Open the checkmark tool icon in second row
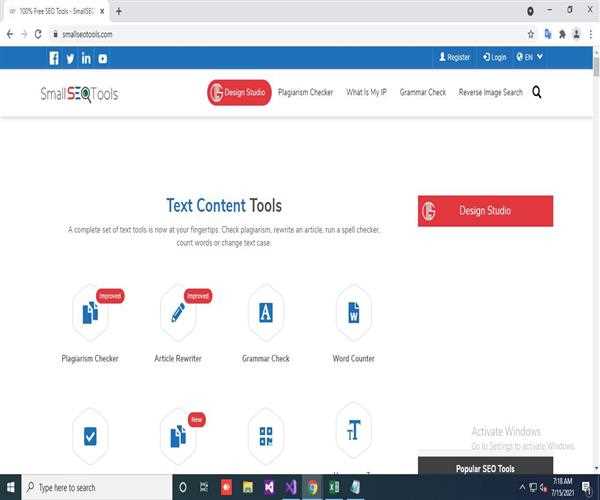 tap(90, 436)
